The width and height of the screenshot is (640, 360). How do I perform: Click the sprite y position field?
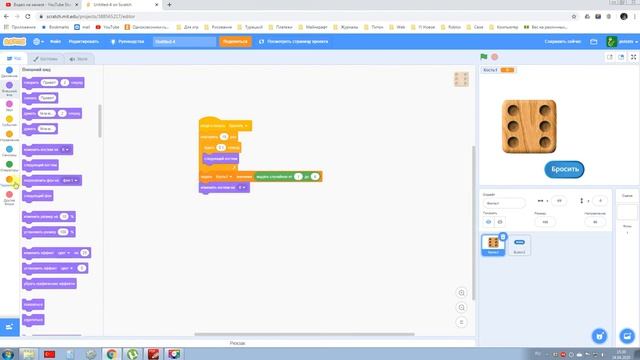(600, 201)
